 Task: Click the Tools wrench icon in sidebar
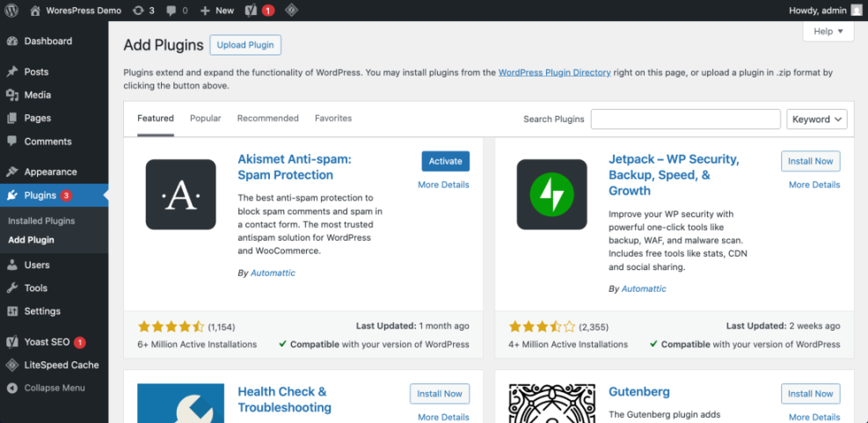tap(12, 288)
